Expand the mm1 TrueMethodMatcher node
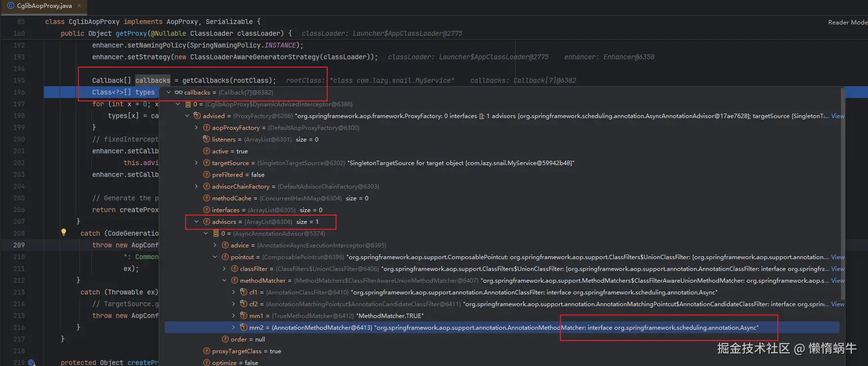The width and height of the screenshot is (868, 366). (x=234, y=316)
